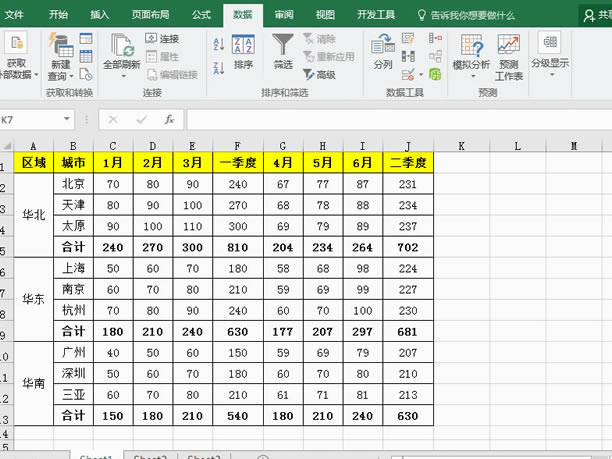Image resolution: width=612 pixels, height=459 pixels.
Task: Select column F header
Action: point(238,146)
